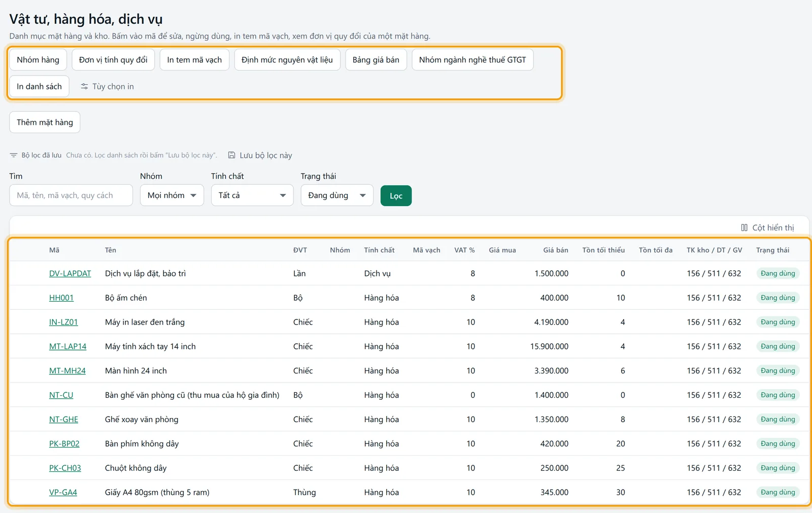The image size is (812, 513).
Task: Expand the Tính chất dropdown
Action: coord(252,195)
